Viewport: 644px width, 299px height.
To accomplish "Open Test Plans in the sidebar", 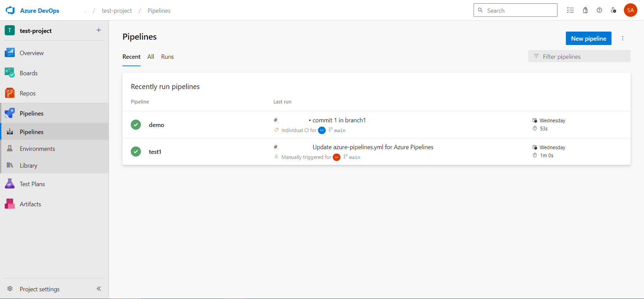I will click(32, 184).
